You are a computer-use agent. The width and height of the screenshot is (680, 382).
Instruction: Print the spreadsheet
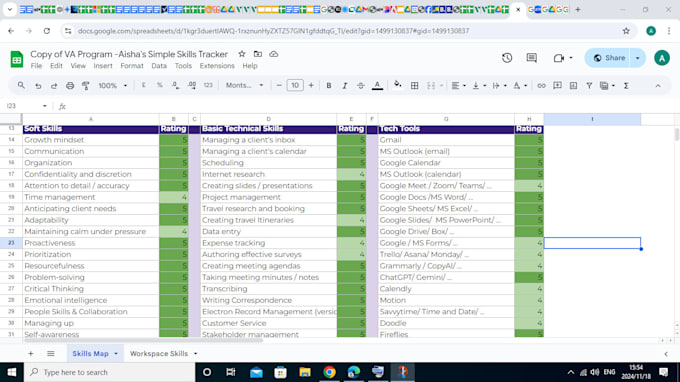70,85
